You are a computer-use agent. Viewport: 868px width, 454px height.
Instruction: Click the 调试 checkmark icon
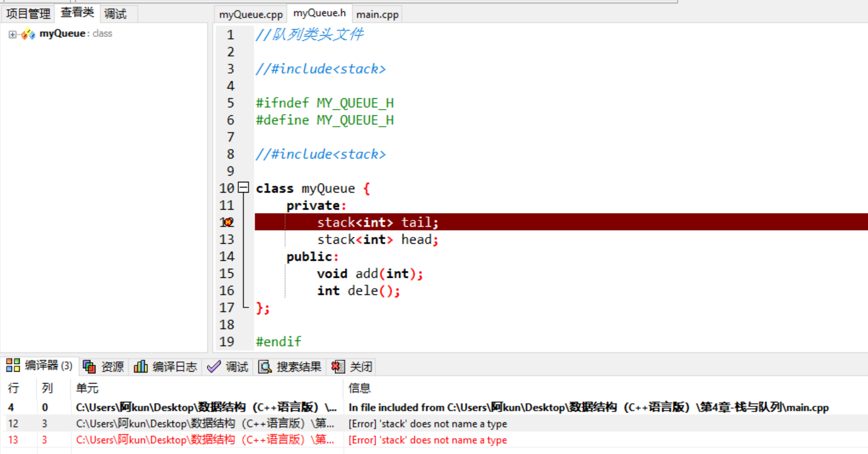[x=213, y=366]
